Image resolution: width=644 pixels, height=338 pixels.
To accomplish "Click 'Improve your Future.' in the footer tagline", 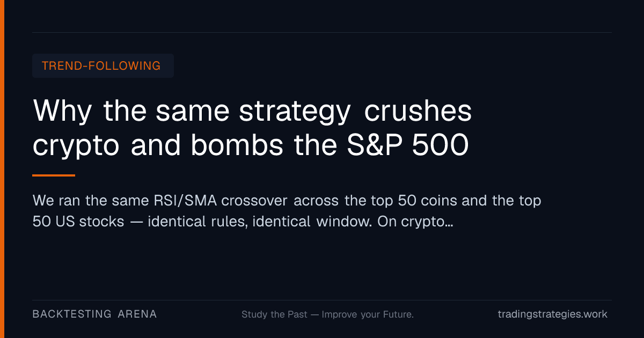I will click(368, 314).
